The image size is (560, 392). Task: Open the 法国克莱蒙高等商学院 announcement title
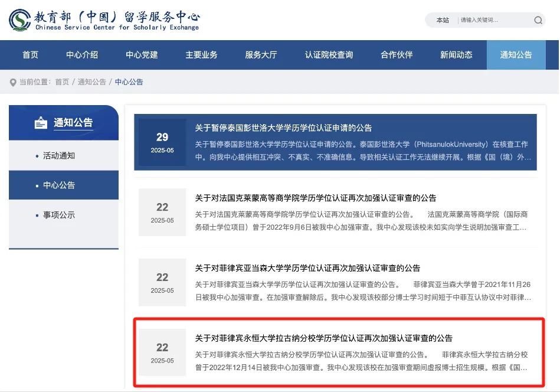[316, 198]
